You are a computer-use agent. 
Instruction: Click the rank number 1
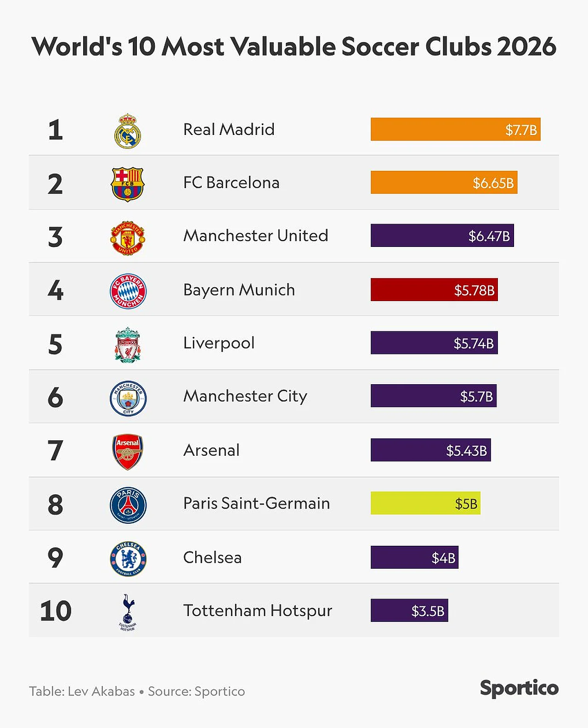(x=55, y=130)
